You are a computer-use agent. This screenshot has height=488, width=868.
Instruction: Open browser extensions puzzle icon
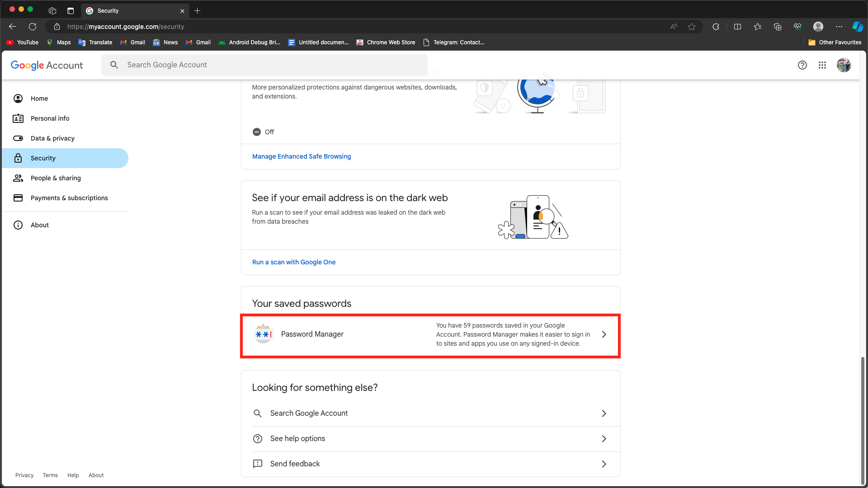click(716, 27)
